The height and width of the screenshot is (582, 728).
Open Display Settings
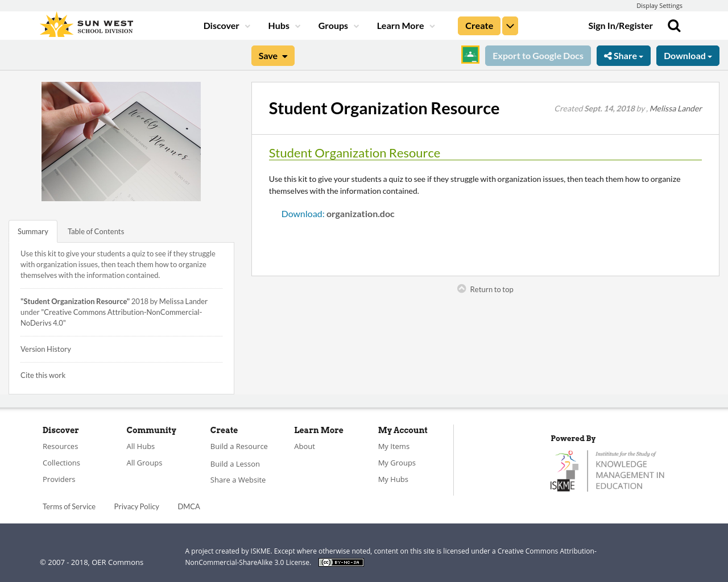pyautogui.click(x=659, y=5)
